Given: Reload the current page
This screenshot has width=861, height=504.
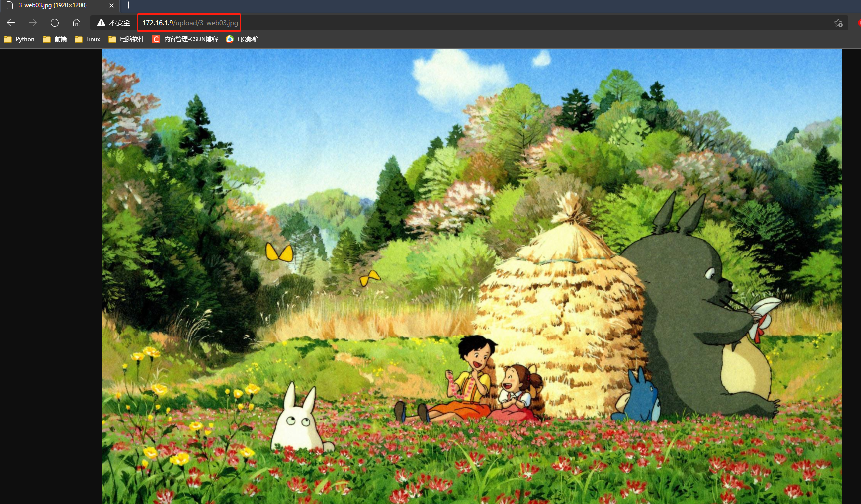Looking at the screenshot, I should pos(55,23).
